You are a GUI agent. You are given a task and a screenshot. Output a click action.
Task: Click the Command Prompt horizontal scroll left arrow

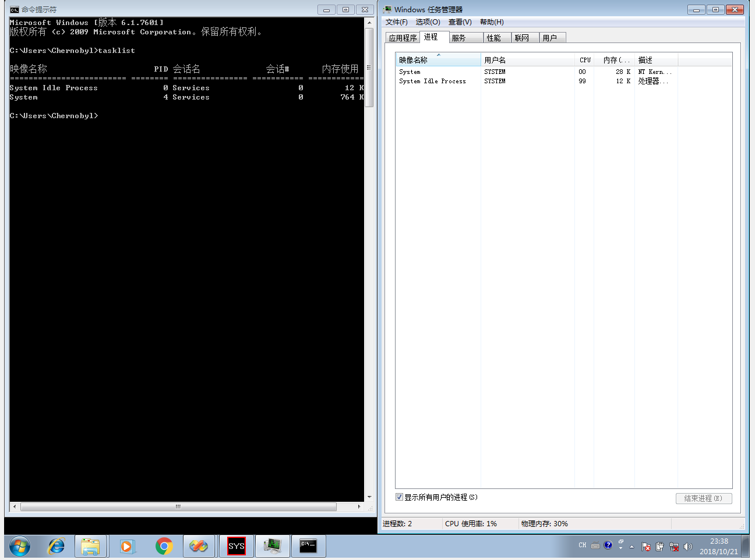point(15,507)
